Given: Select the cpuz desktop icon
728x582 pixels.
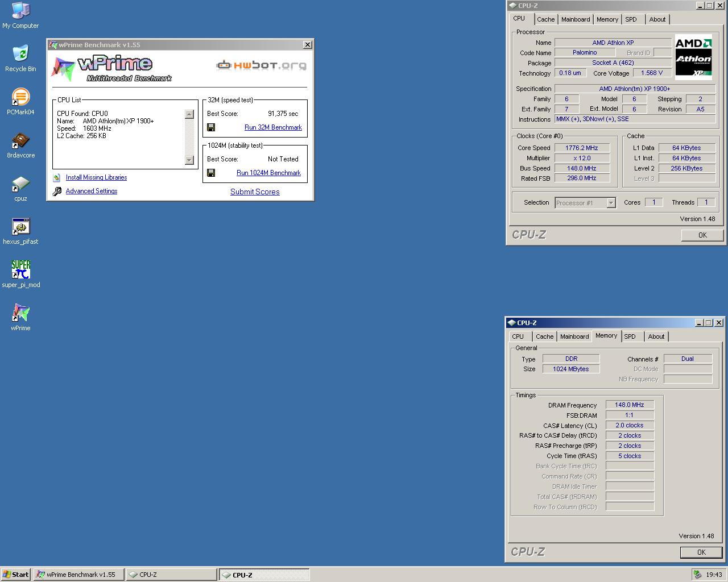Looking at the screenshot, I should coord(20,188).
